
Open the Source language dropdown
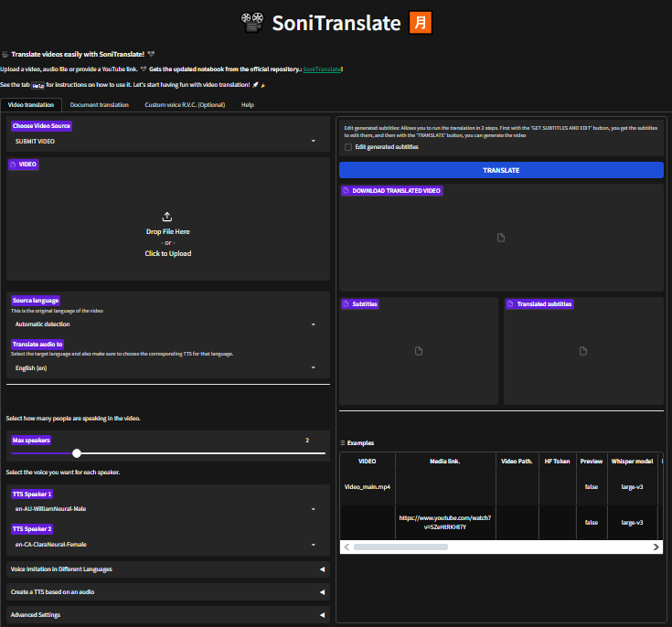[167, 324]
